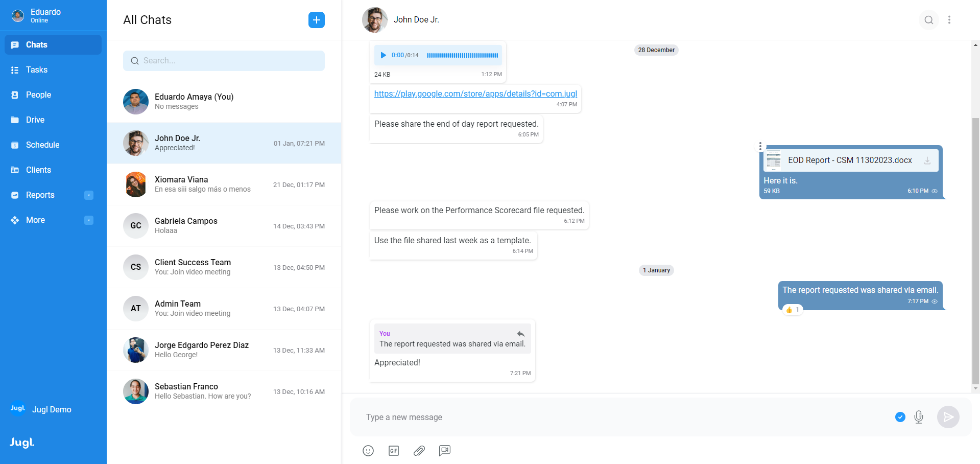Open the emoji picker
Image resolution: width=980 pixels, height=464 pixels.
pos(368,451)
